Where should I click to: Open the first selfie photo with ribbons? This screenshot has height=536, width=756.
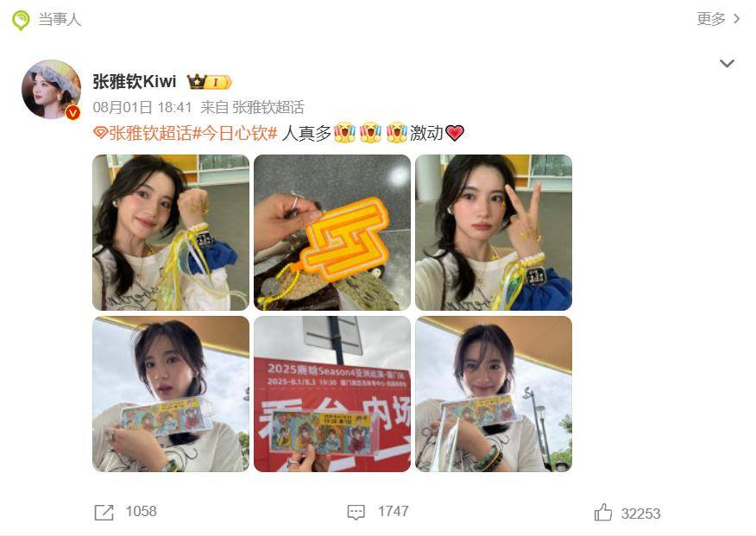pos(171,232)
